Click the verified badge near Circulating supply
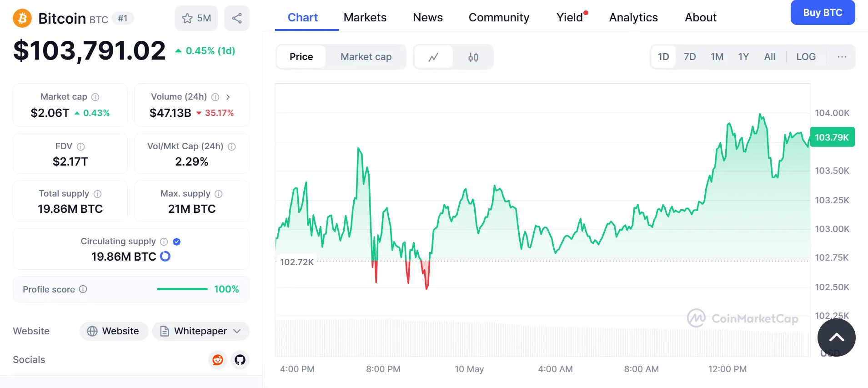Image resolution: width=868 pixels, height=388 pixels. [x=177, y=242]
